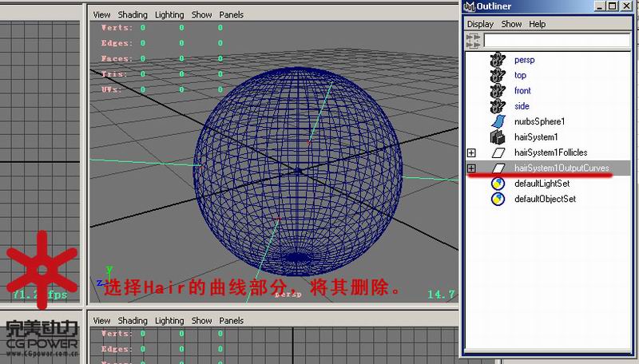Open the lower viewport Shading menu
This screenshot has height=364, width=639.
133,321
